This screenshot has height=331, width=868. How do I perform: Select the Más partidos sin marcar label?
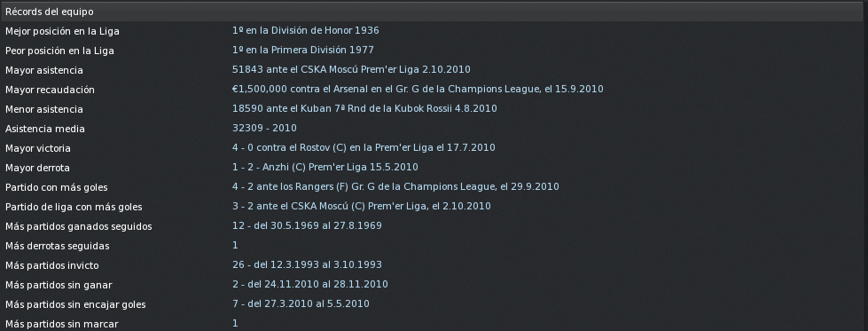61,324
